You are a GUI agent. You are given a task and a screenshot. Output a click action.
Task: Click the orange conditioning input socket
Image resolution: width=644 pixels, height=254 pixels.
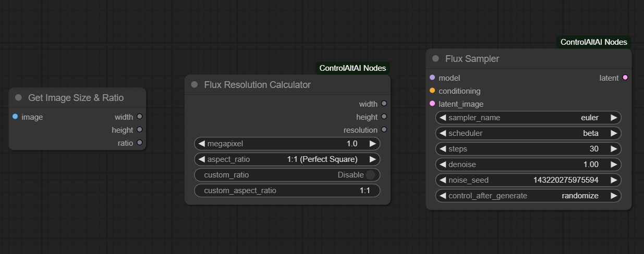tap(432, 91)
